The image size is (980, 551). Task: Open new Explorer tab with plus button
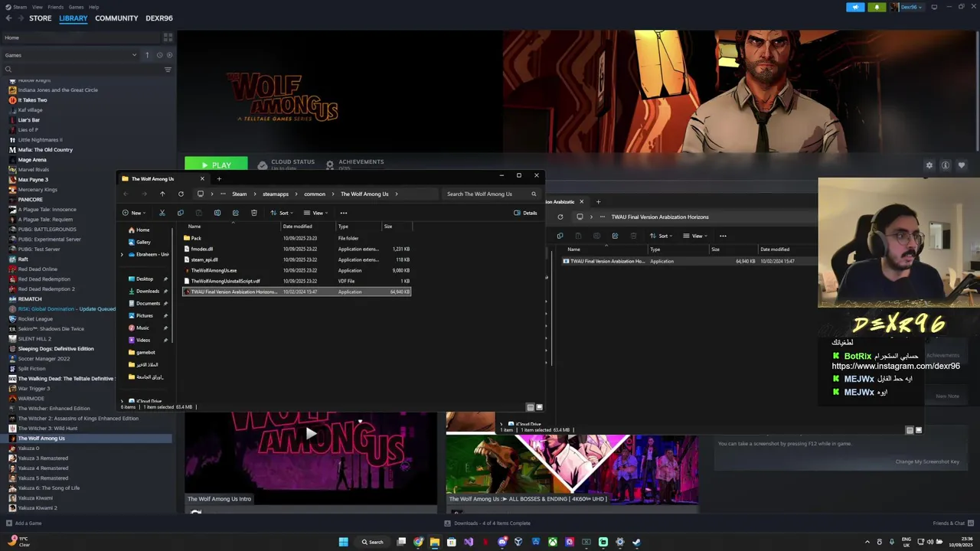click(x=219, y=179)
